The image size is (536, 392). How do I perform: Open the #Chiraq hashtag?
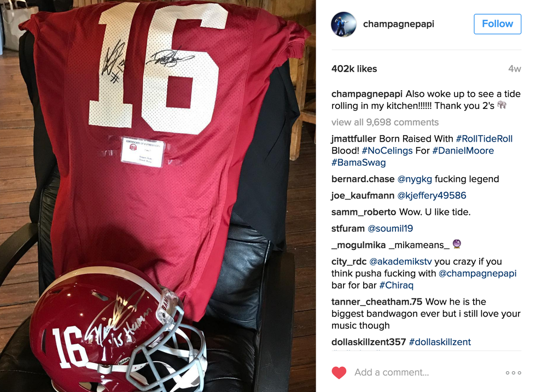pyautogui.click(x=396, y=285)
